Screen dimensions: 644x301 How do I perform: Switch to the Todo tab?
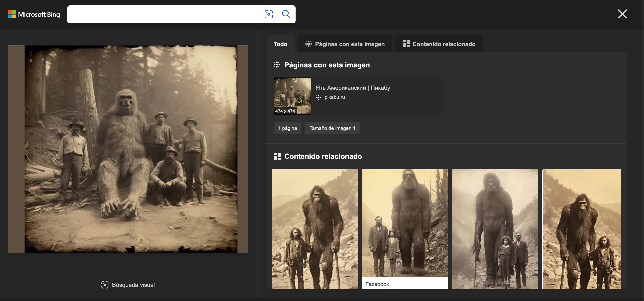click(x=280, y=44)
